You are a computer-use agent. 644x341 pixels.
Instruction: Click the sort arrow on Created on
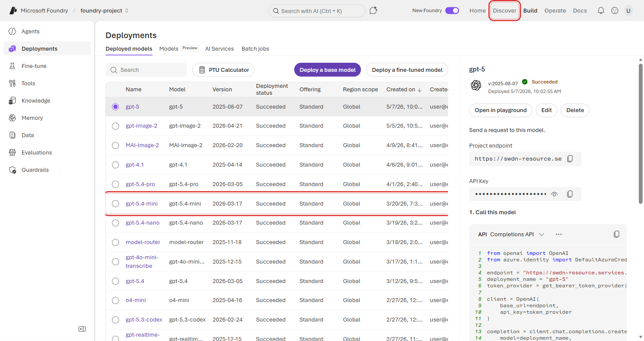[x=419, y=90]
